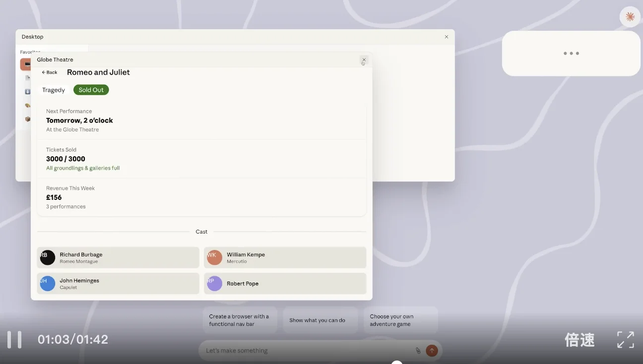Open the 倍速 playback speed menu
643x364 pixels.
point(579,340)
